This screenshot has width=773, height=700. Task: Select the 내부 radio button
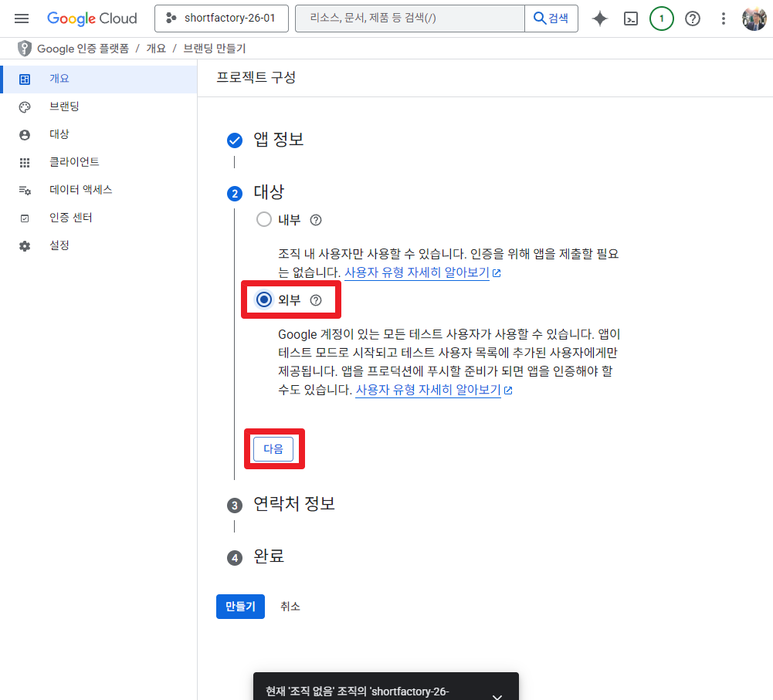click(262, 219)
